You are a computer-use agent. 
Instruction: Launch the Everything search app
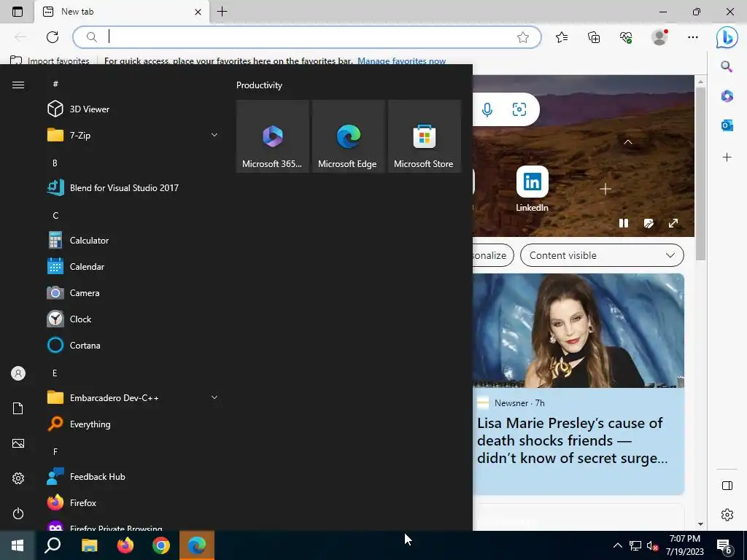[x=133, y=424]
